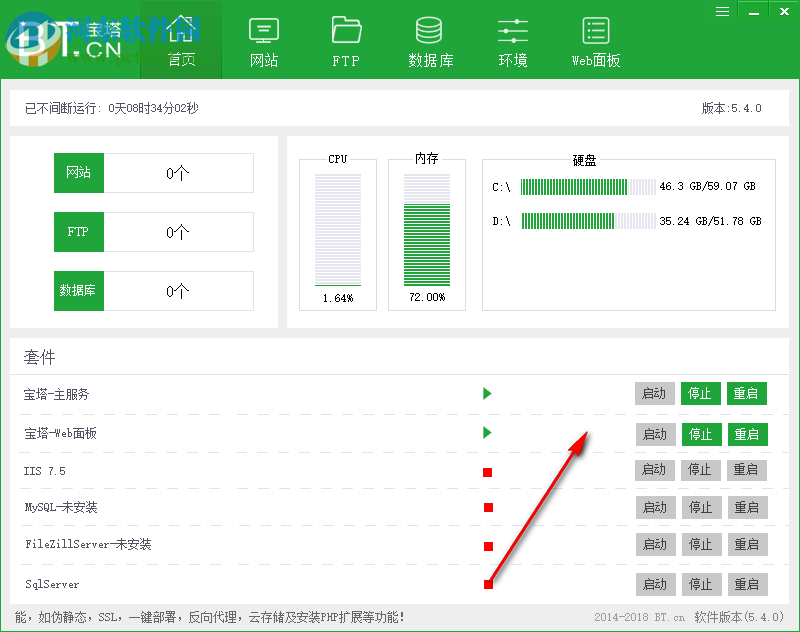Click 启动 to start IIS 7.5
The height and width of the screenshot is (632, 800).
coord(655,470)
